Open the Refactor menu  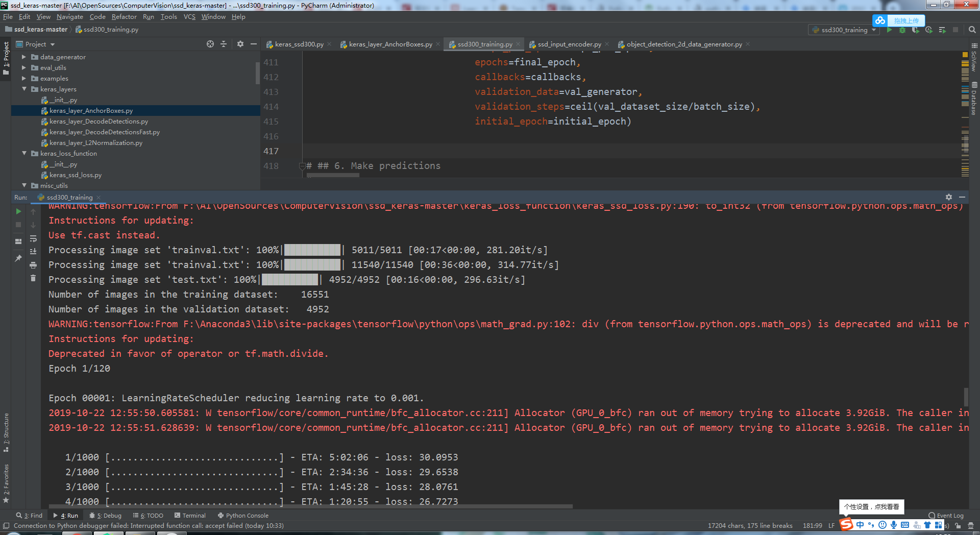click(124, 17)
